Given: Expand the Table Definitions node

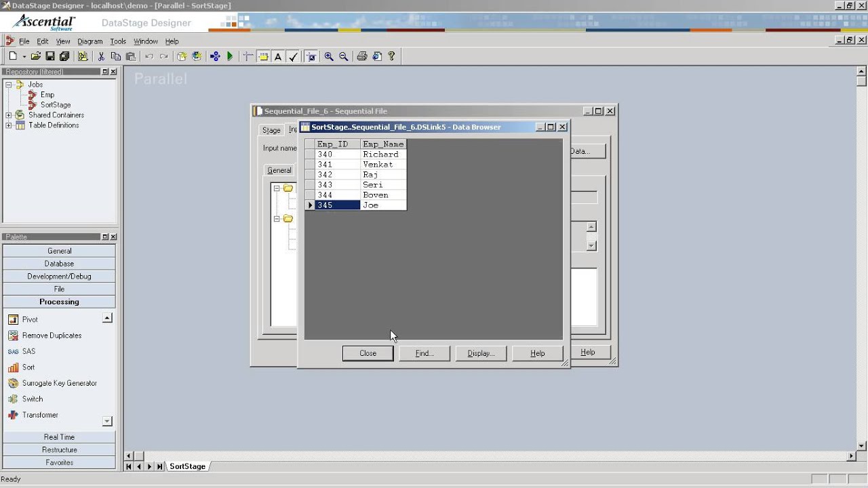Looking at the screenshot, I should click(x=9, y=125).
